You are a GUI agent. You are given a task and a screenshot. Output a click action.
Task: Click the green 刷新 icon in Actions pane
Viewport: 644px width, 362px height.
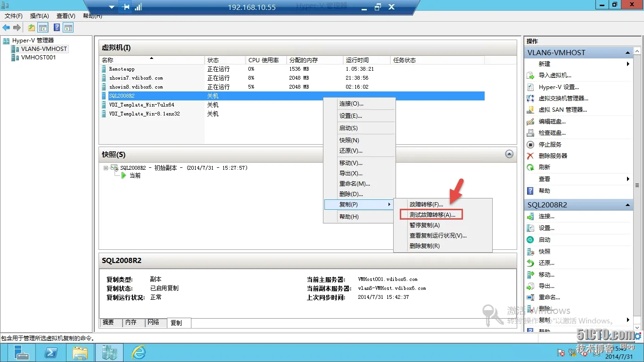[x=530, y=167]
